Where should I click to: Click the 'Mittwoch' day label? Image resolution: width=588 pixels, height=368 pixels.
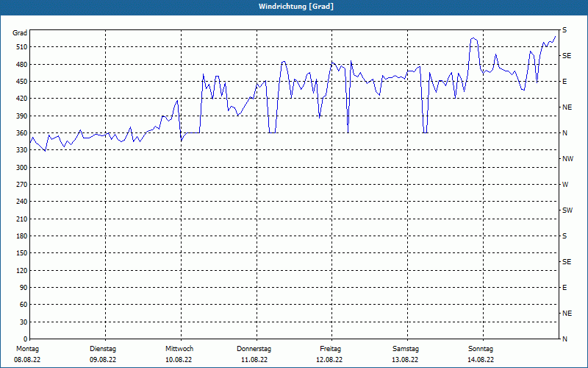(179, 349)
